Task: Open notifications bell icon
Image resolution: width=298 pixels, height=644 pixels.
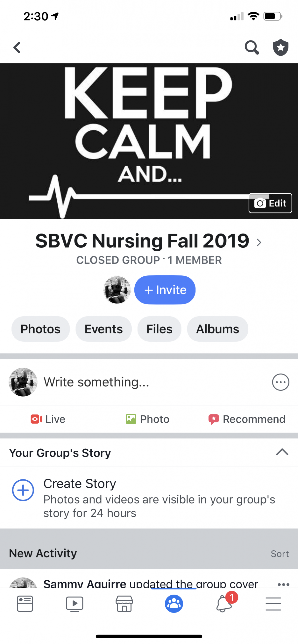Action: coord(224,604)
